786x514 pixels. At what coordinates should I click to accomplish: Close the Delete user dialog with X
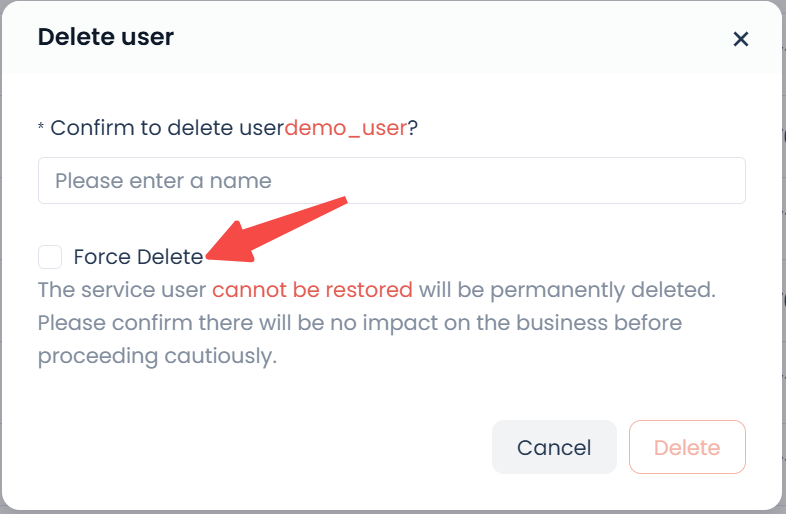click(x=741, y=39)
